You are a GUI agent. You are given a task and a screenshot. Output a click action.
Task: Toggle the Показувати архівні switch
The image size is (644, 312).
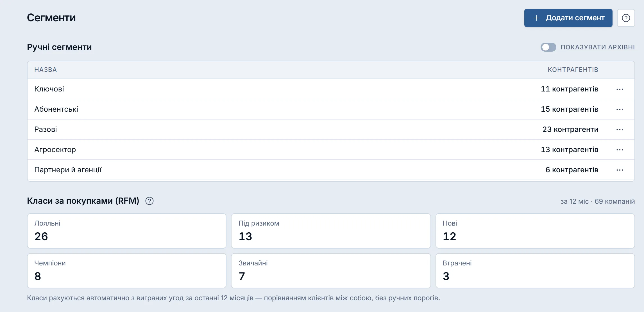(x=548, y=47)
